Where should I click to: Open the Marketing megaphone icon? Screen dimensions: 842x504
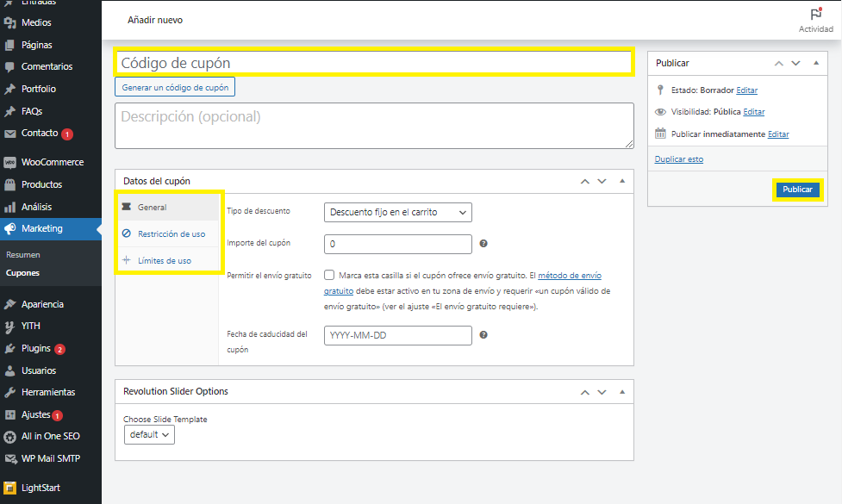click(9, 228)
